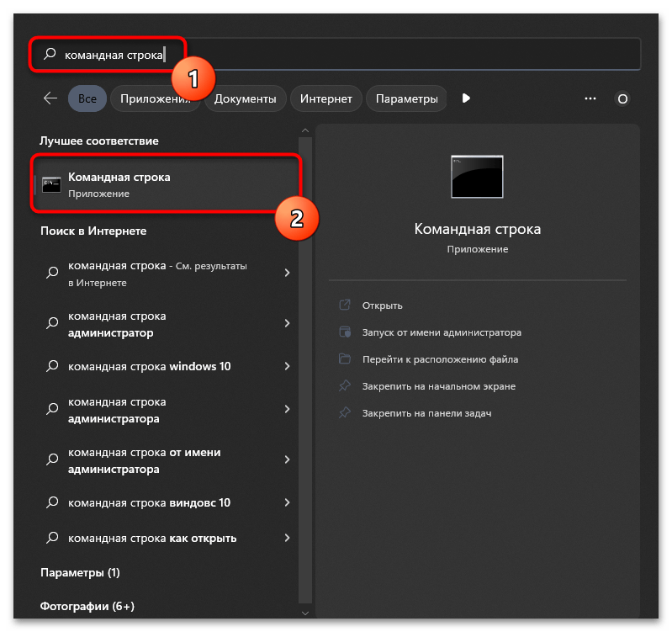The image size is (672, 632).
Task: Open the three-dots more options menu
Action: tap(590, 98)
